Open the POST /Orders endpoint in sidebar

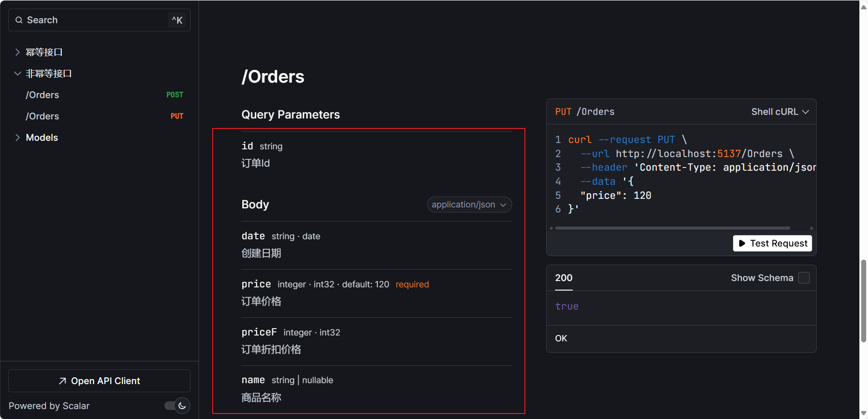[x=43, y=95]
